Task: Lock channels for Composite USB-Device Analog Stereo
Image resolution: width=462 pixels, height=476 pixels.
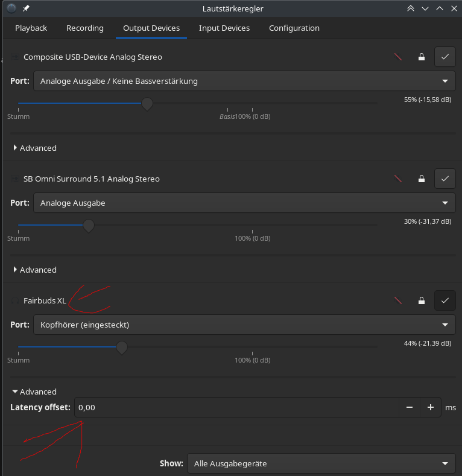Action: coord(422,57)
